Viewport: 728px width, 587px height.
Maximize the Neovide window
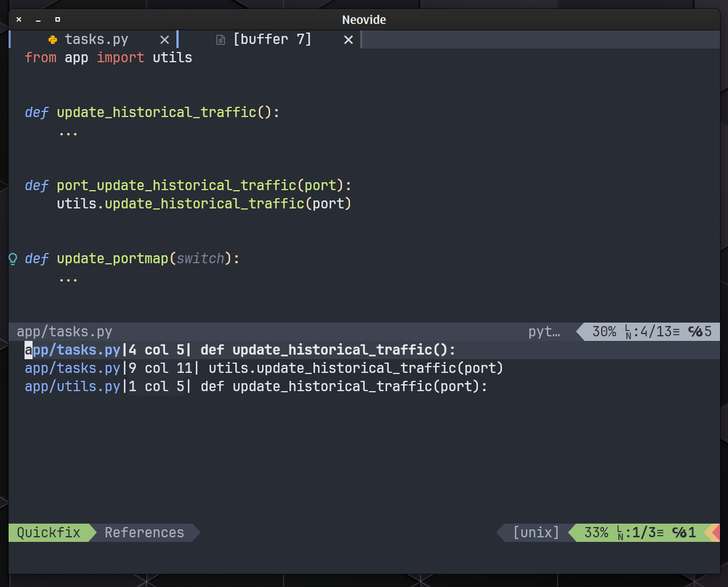(58, 19)
